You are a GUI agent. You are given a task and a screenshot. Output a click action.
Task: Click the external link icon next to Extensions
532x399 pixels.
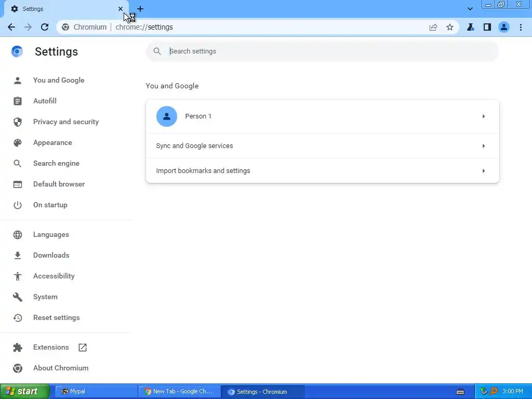[83, 348]
